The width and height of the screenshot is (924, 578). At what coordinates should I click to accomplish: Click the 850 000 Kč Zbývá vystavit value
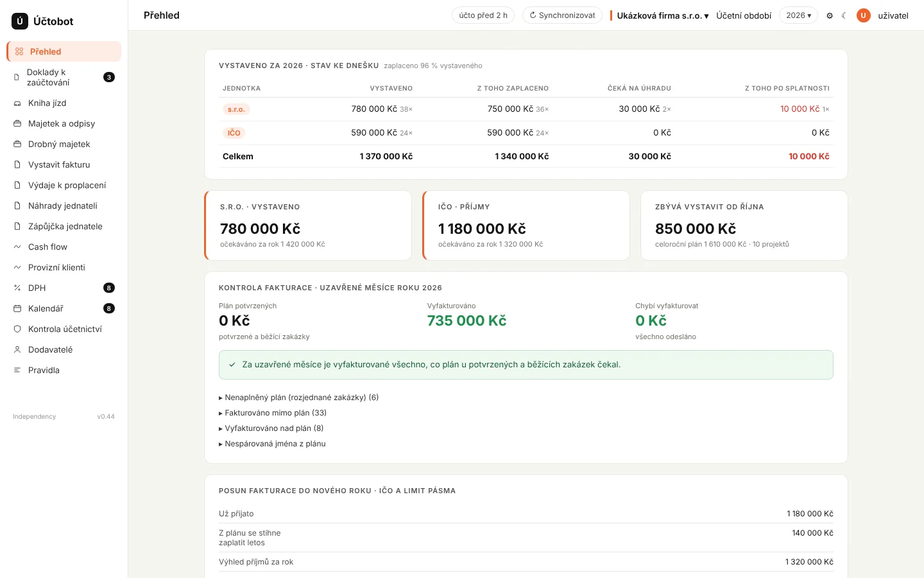click(696, 229)
